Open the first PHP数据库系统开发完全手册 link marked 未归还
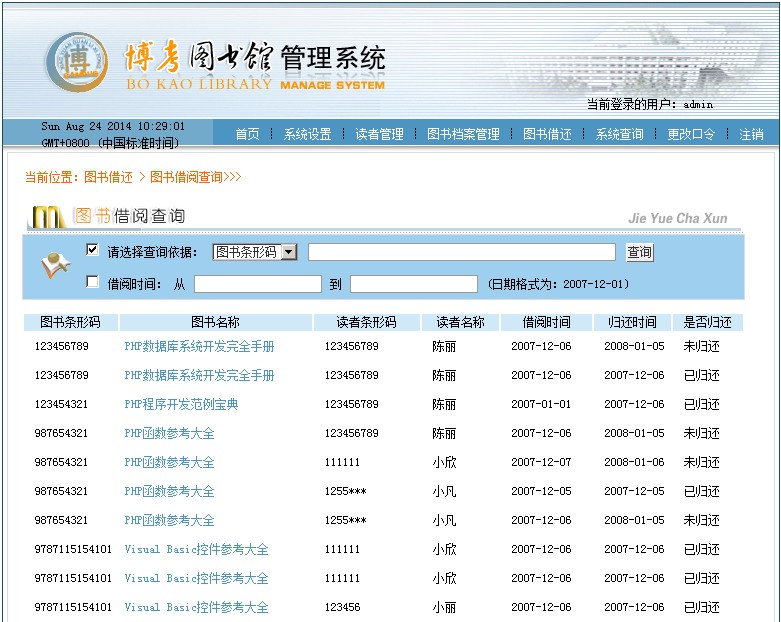This screenshot has width=781, height=622. 199,346
